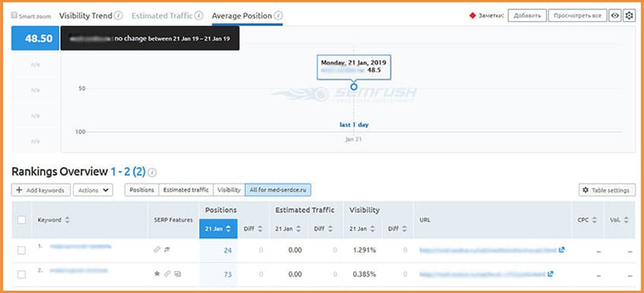The image size is (644, 293).
Task: Sort by Positions 21 Jan column
Action: point(219,228)
